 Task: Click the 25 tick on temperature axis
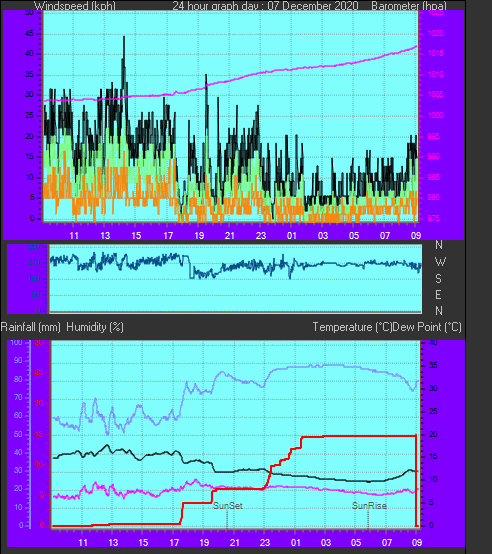click(x=433, y=412)
